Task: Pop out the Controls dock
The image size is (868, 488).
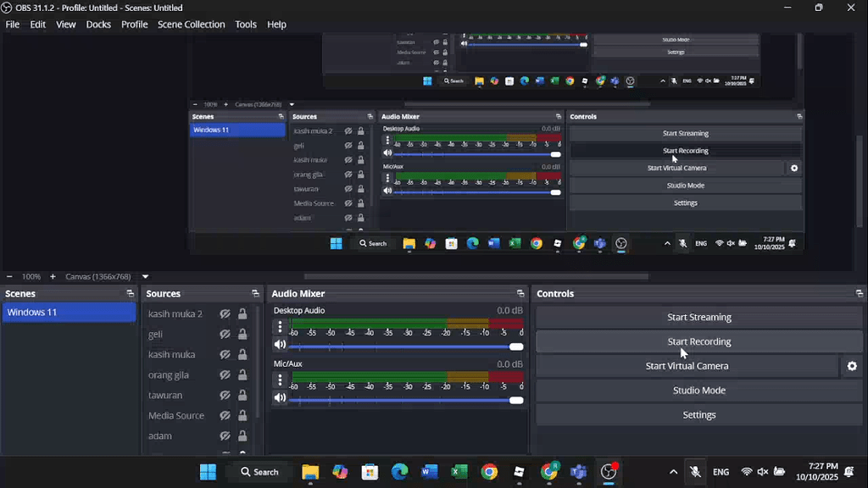Action: pos(860,294)
